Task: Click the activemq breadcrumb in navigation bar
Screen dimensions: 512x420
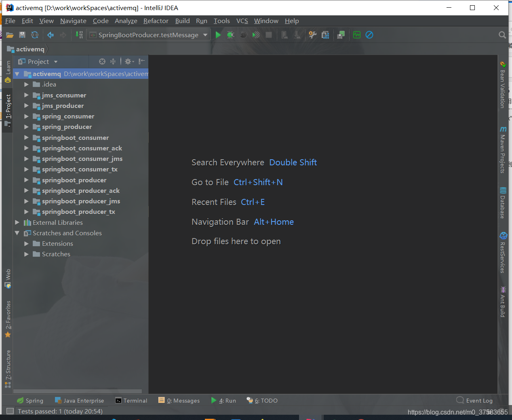Action: [x=26, y=49]
